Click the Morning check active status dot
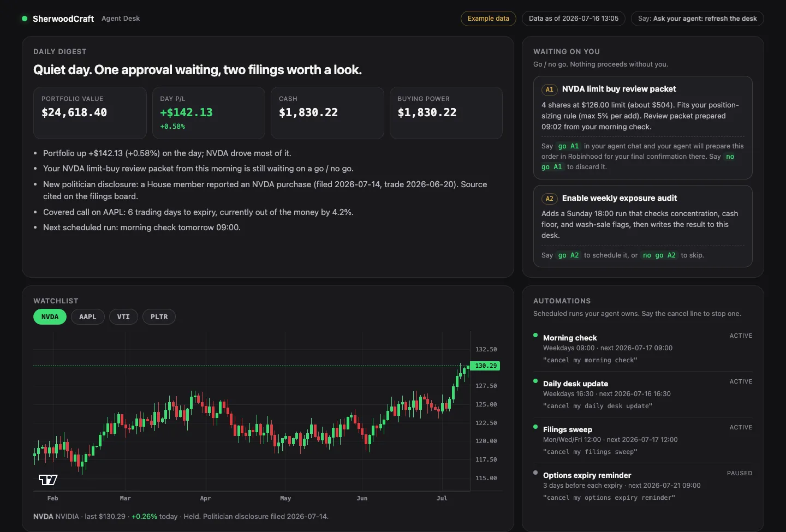 point(535,335)
